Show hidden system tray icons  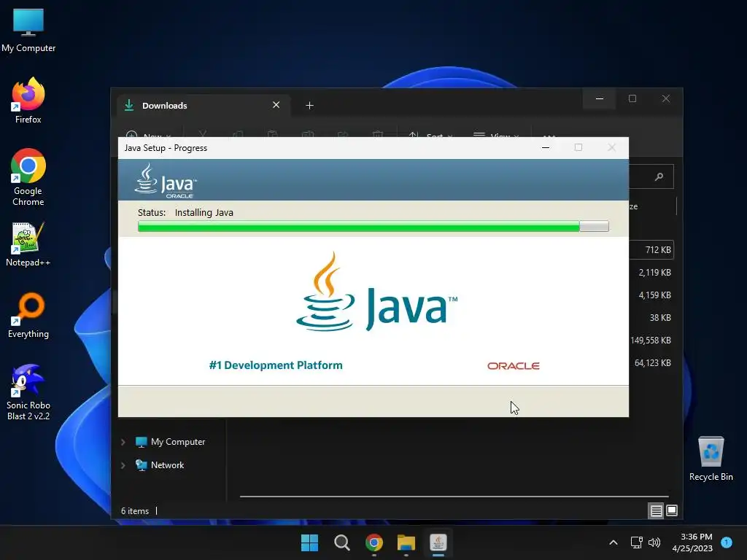(x=614, y=542)
